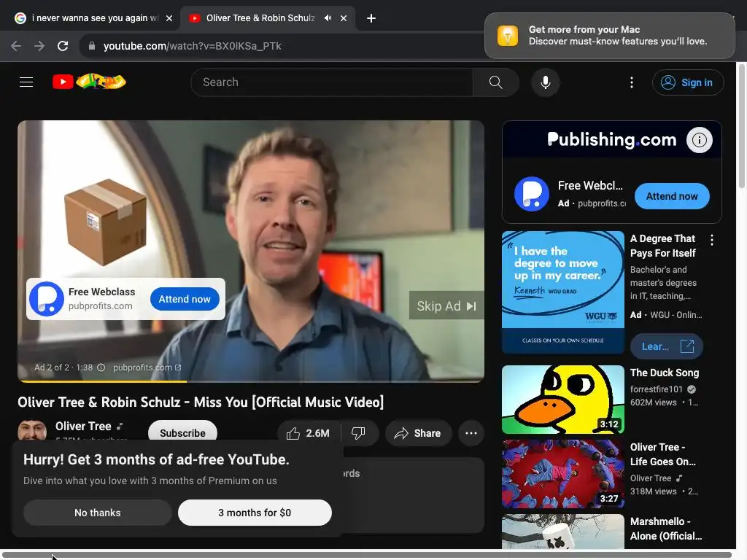Viewport: 747px width, 560px height.
Task: Open ad info icon beside 1:38
Action: click(101, 367)
